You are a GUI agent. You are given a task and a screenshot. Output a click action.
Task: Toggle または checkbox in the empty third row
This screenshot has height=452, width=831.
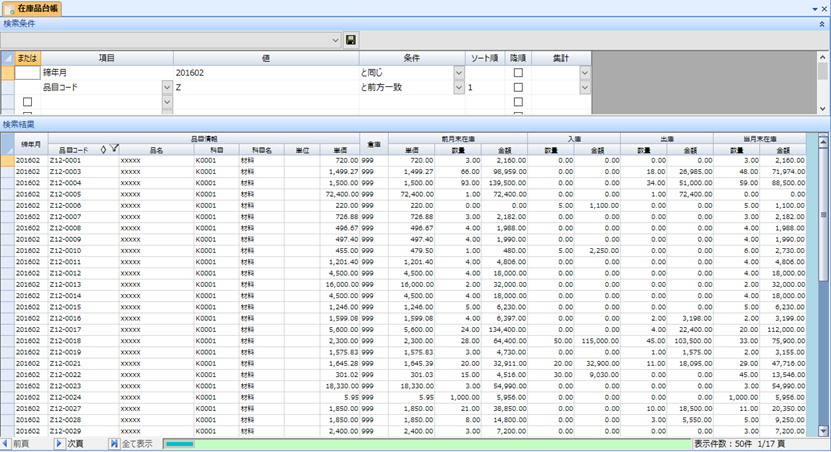point(28,102)
